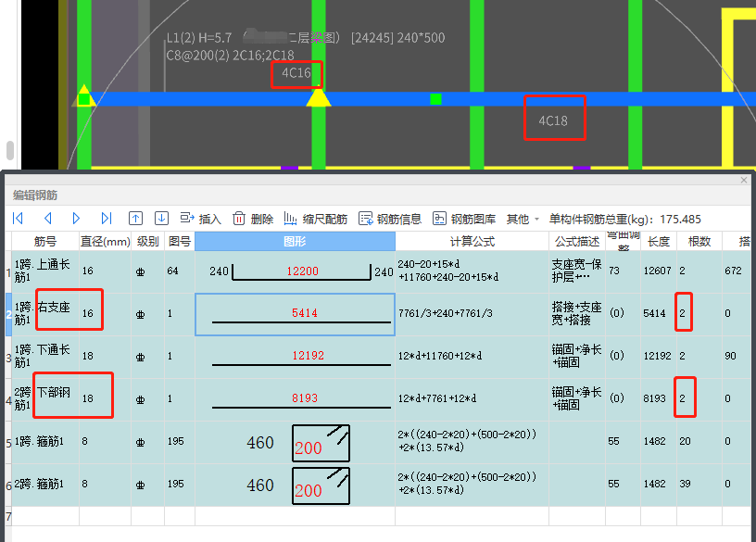Select the 2跨.下部钢筋1 cell
The width and height of the screenshot is (756, 542).
pyautogui.click(x=44, y=398)
